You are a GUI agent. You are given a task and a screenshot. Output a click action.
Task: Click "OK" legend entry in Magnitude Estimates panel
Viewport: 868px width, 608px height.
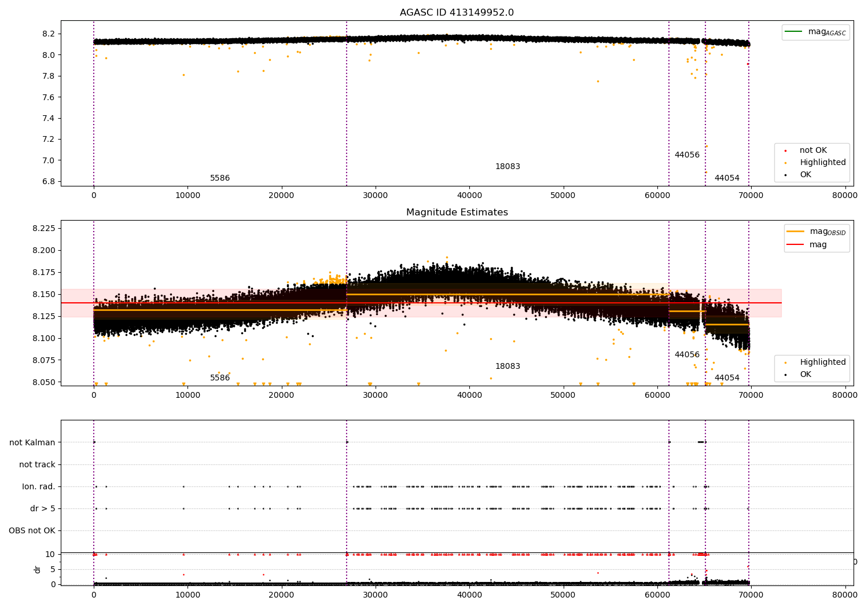pos(805,375)
